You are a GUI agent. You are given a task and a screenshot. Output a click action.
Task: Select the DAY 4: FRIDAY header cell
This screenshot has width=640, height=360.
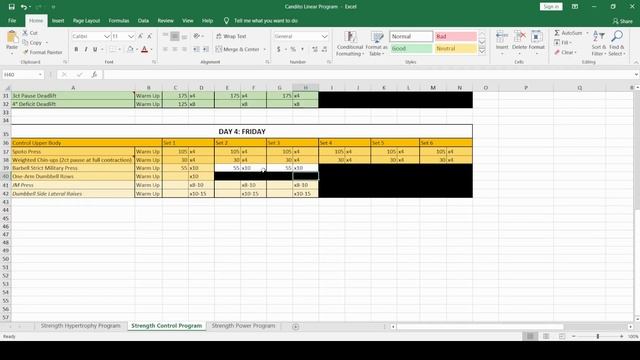pyautogui.click(x=242, y=131)
